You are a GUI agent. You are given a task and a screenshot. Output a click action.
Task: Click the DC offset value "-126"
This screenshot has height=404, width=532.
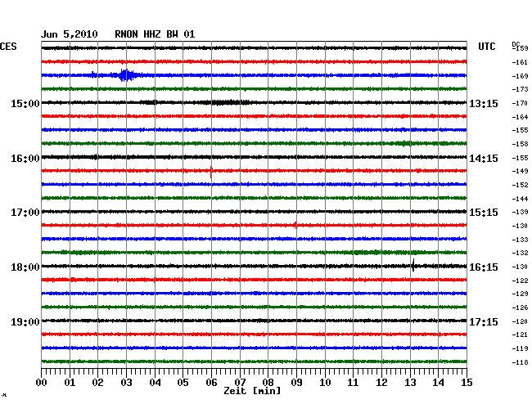pos(520,307)
